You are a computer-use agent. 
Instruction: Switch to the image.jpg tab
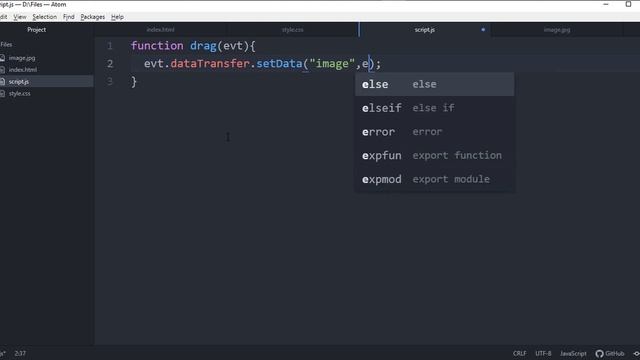[557, 30]
